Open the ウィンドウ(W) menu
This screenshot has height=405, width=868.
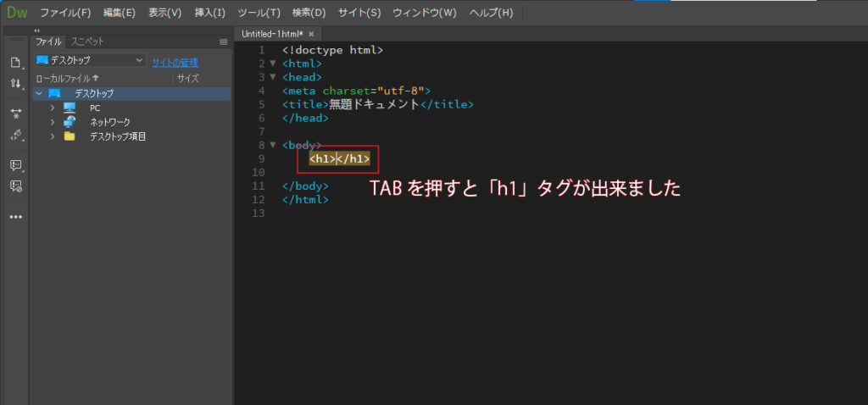click(x=425, y=13)
